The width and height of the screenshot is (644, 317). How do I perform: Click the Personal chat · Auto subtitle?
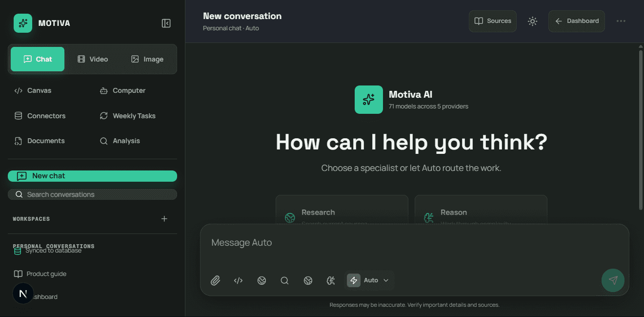tap(231, 28)
